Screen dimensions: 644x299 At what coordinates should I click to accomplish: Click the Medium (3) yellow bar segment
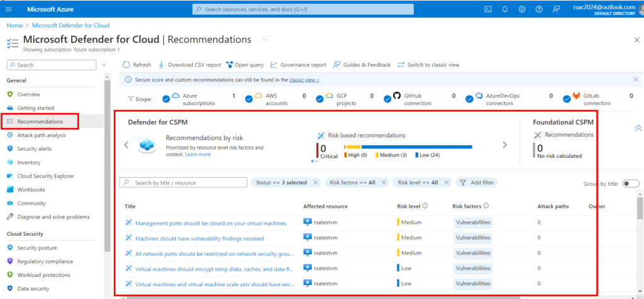[x=353, y=147]
